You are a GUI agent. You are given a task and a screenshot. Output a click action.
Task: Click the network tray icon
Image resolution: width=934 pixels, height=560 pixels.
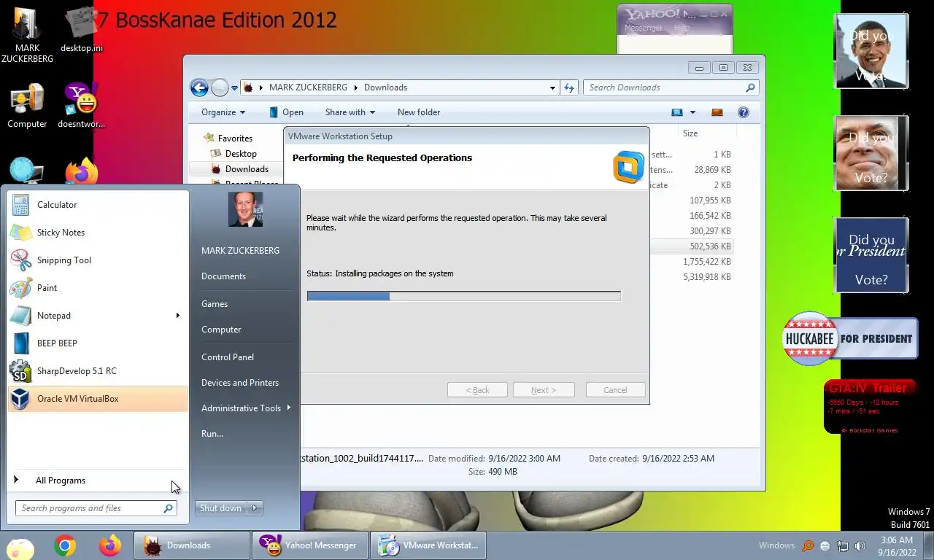843,545
